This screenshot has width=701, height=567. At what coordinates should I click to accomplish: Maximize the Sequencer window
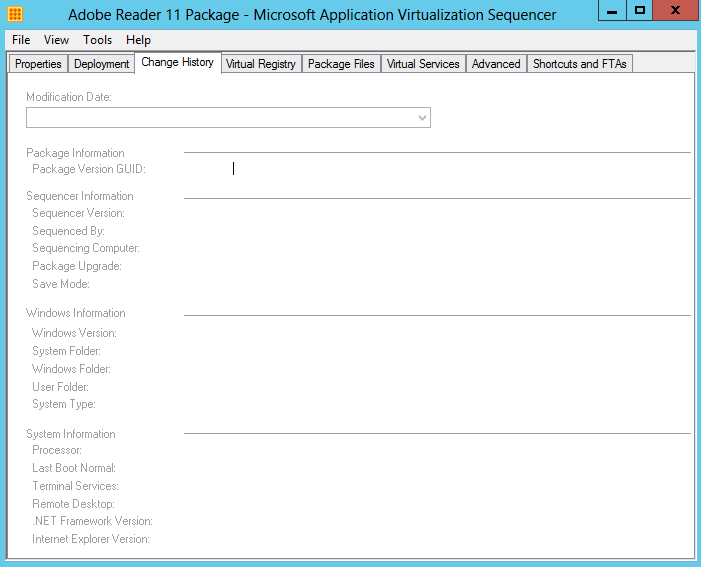[640, 10]
